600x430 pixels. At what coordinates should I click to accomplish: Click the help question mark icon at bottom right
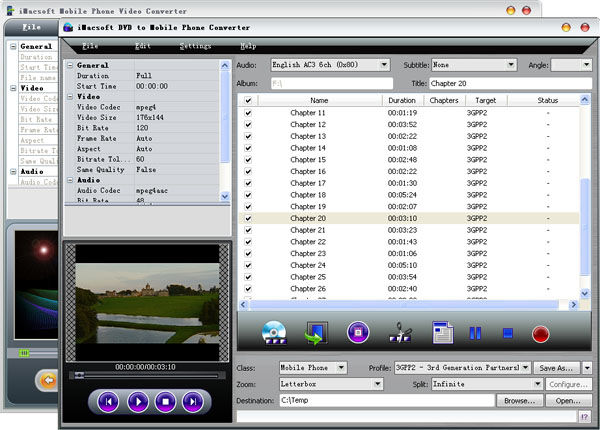pyautogui.click(x=584, y=417)
